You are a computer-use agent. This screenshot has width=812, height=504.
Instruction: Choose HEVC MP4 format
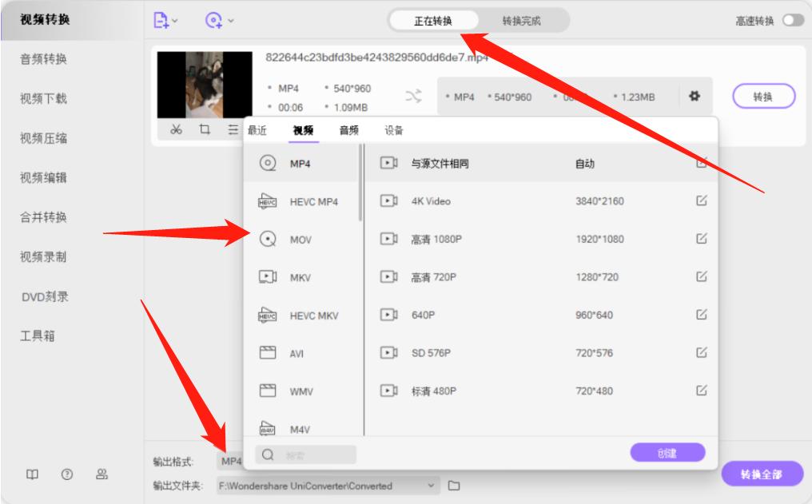(301, 202)
